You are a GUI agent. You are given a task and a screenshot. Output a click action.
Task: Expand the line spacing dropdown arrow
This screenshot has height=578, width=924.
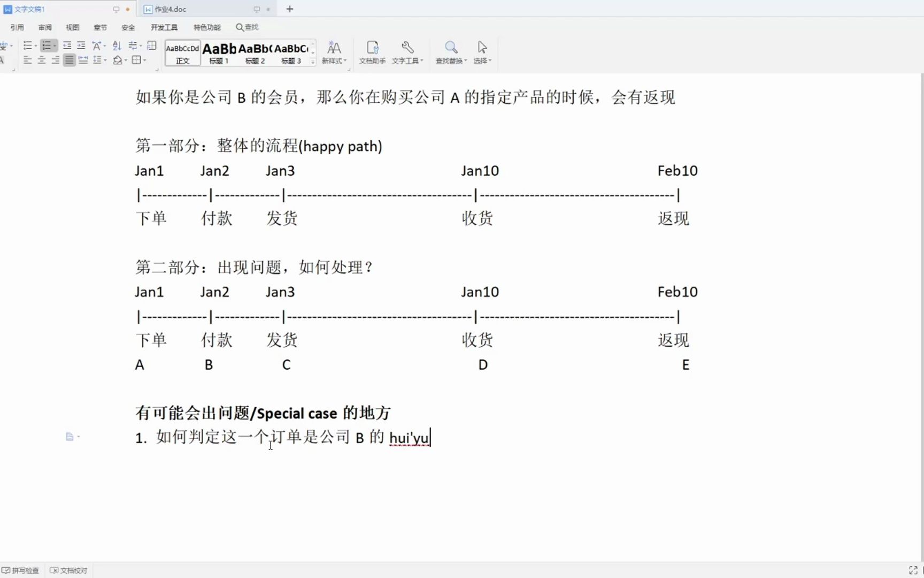(x=105, y=60)
